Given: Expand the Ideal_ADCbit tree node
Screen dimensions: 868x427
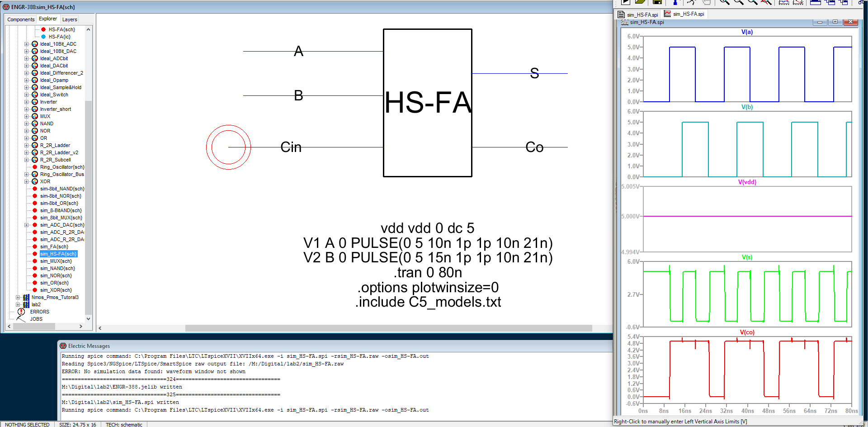Looking at the screenshot, I should (x=26, y=58).
